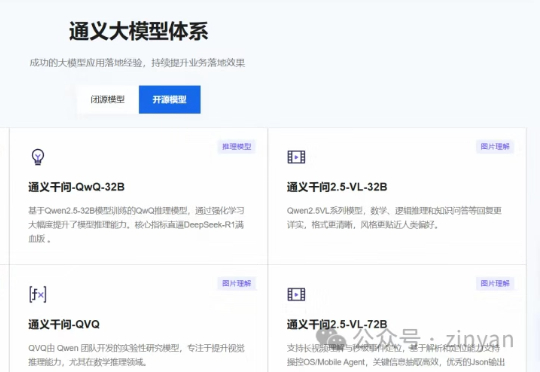Image resolution: width=540 pixels, height=372 pixels.
Task: Click the lightbulb icon on QwQ-32B card
Action: tap(38, 157)
